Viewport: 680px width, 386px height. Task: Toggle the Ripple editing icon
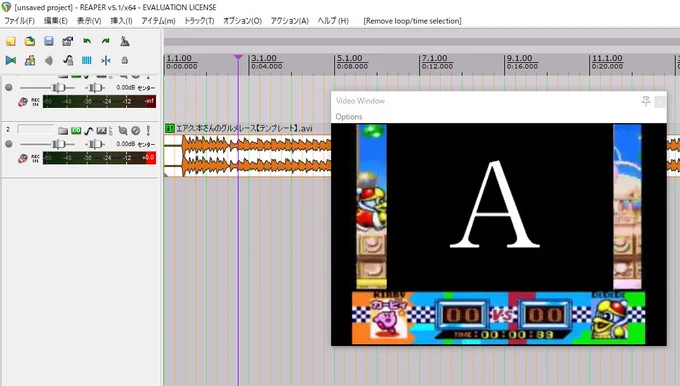coord(49,60)
